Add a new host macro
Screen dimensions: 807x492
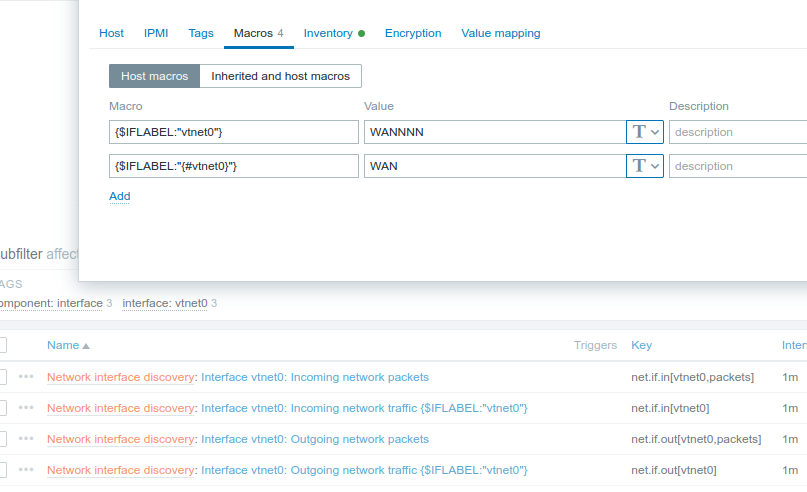[x=119, y=196]
